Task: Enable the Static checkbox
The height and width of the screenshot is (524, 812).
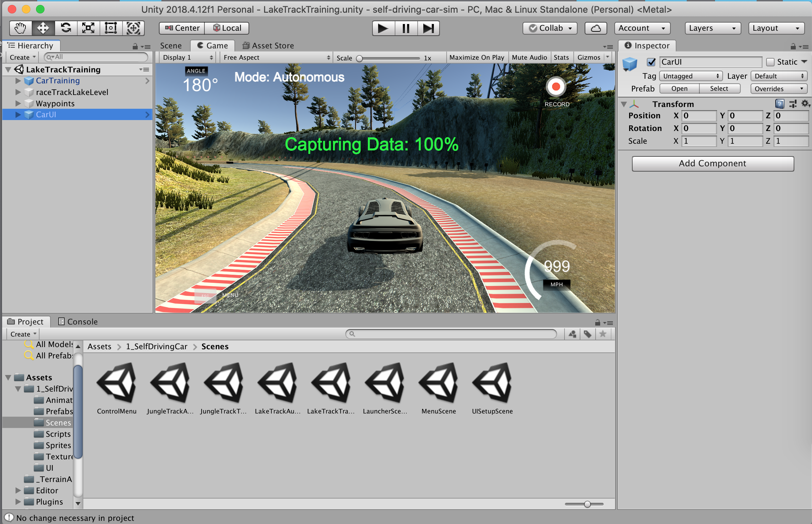Action: [x=770, y=62]
